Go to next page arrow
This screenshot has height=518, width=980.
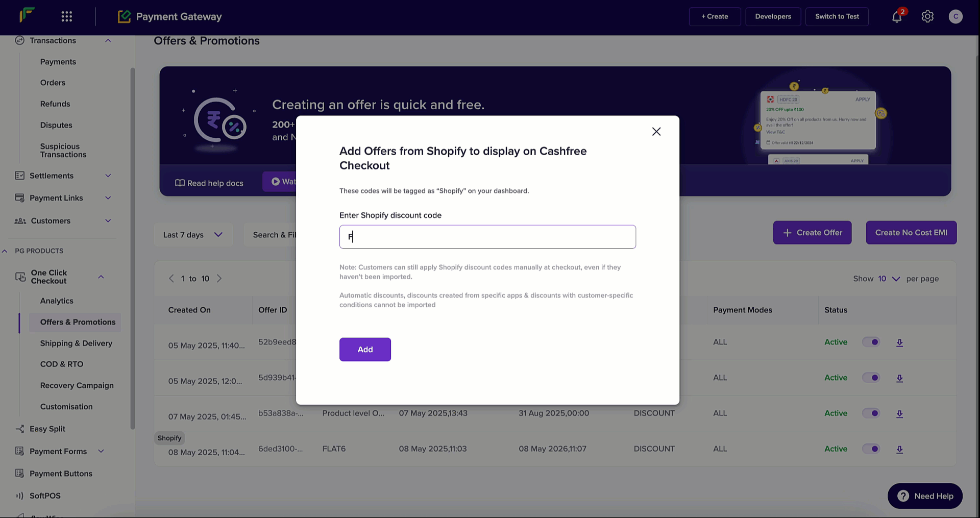click(219, 279)
